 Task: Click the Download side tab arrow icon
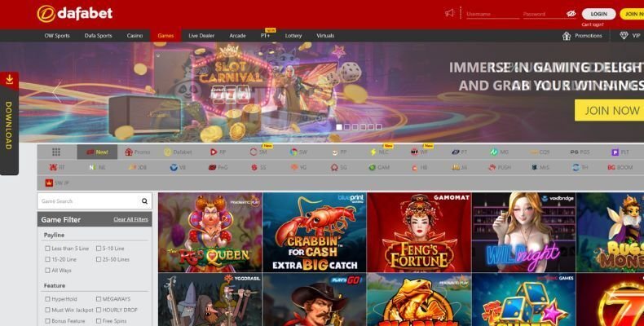(9, 80)
